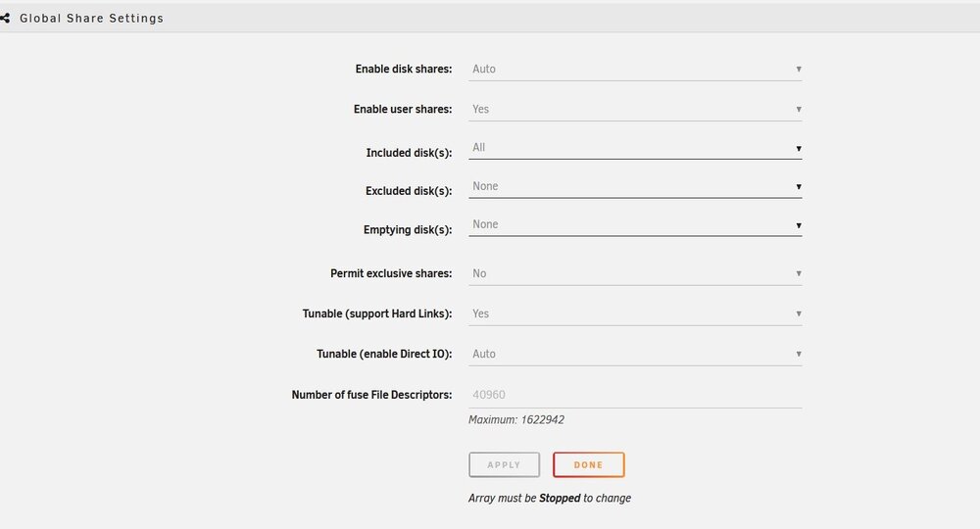Expand the Emptying disk(s) selector
This screenshot has width=980, height=529.
point(635,225)
